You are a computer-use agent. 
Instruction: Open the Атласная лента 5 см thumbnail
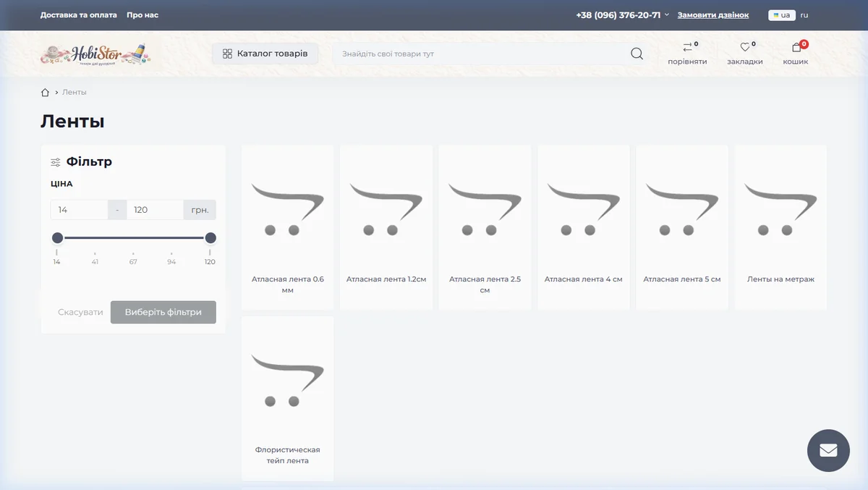coord(682,208)
